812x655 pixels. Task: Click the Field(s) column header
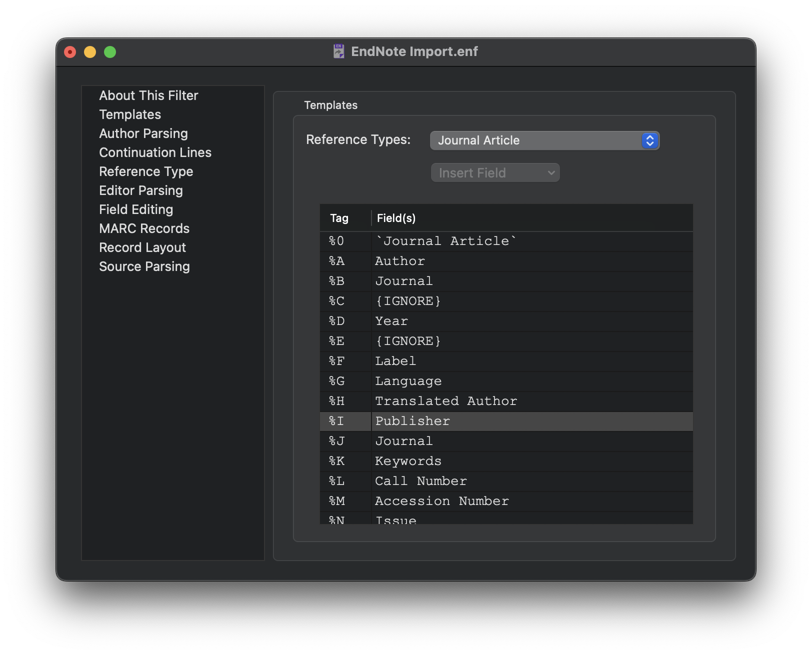[532, 218]
